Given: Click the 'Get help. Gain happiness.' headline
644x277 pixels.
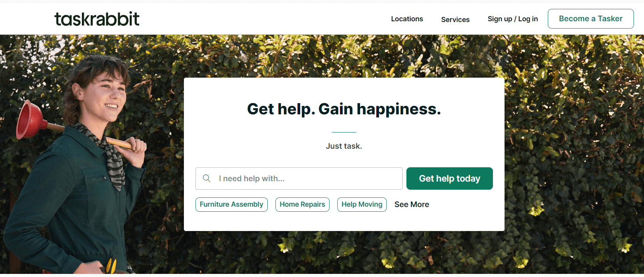Looking at the screenshot, I should tap(344, 109).
